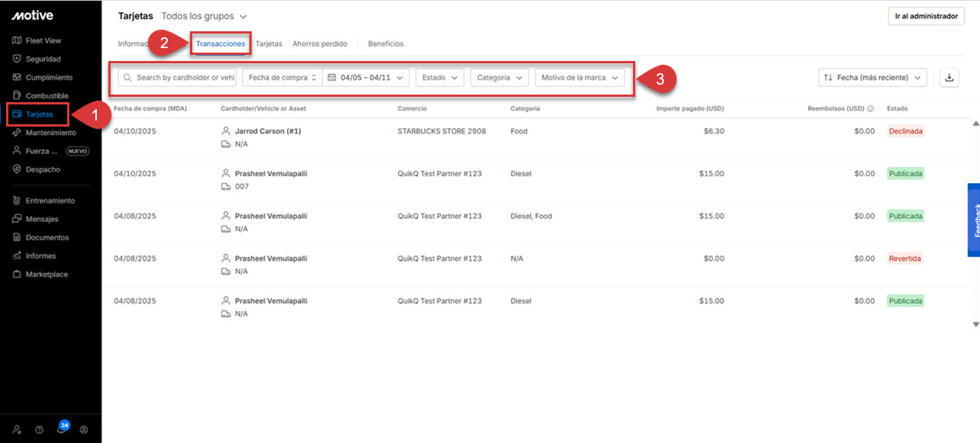The height and width of the screenshot is (443, 980).
Task: Open Marketplace from the sidebar
Action: coord(46,274)
